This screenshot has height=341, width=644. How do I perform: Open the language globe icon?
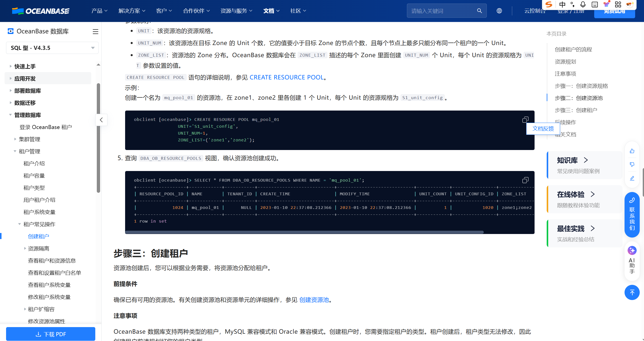pos(499,11)
